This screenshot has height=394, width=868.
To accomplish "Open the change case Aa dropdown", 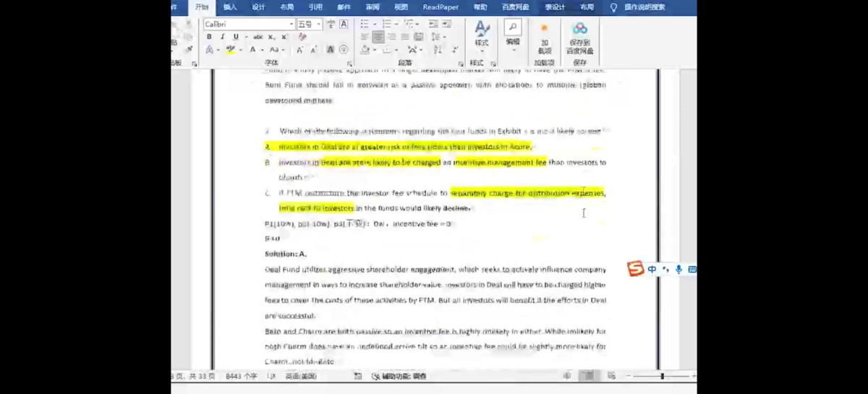I will (277, 50).
